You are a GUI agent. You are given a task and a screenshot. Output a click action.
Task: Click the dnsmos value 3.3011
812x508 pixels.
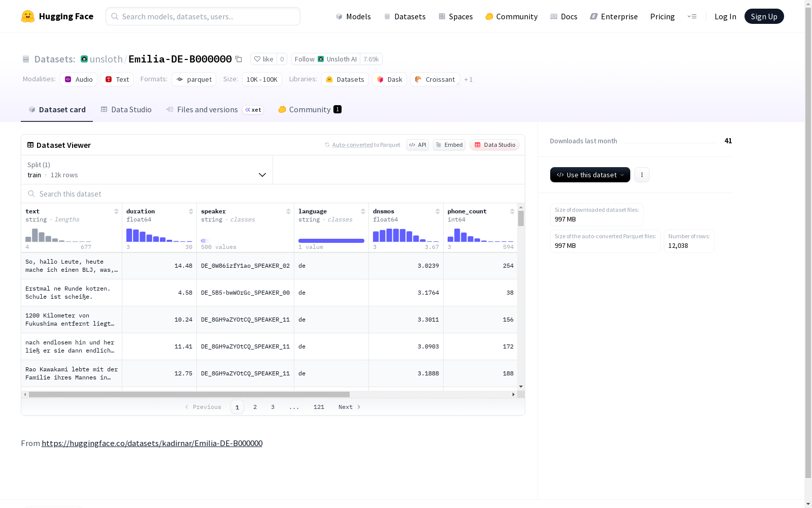point(428,320)
